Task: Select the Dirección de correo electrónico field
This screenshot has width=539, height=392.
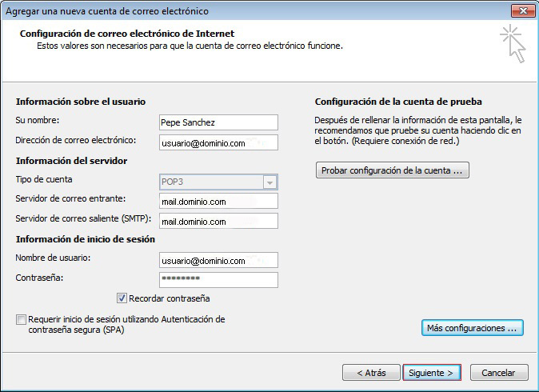Action: click(218, 142)
